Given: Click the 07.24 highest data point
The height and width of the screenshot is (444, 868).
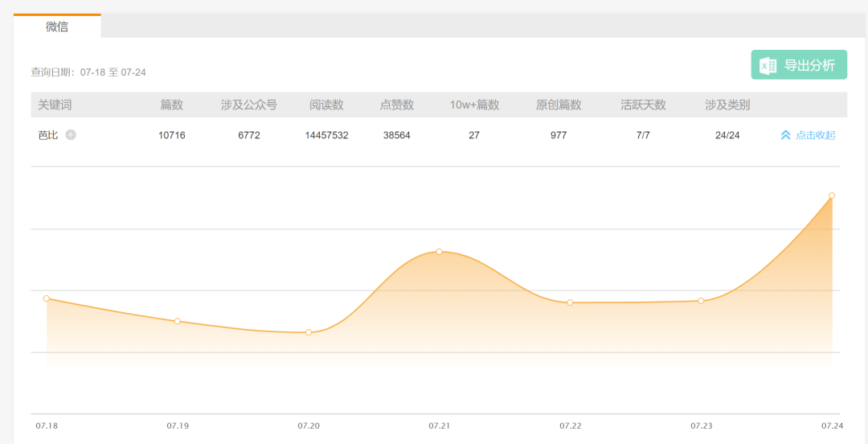Looking at the screenshot, I should tap(832, 195).
